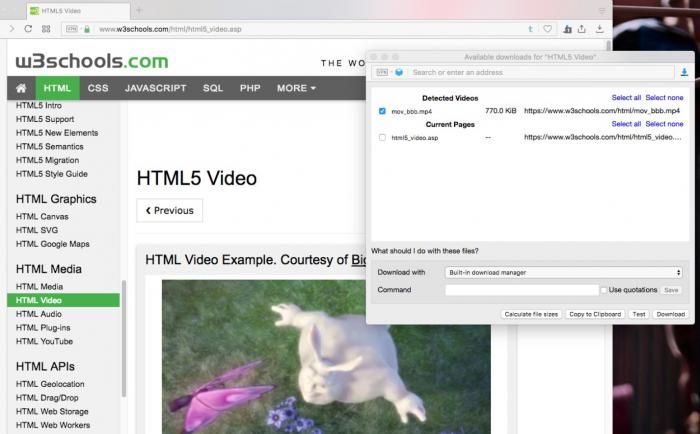Open HTML5 Style Guide in the sidebar
This screenshot has height=434, width=700.
[52, 174]
